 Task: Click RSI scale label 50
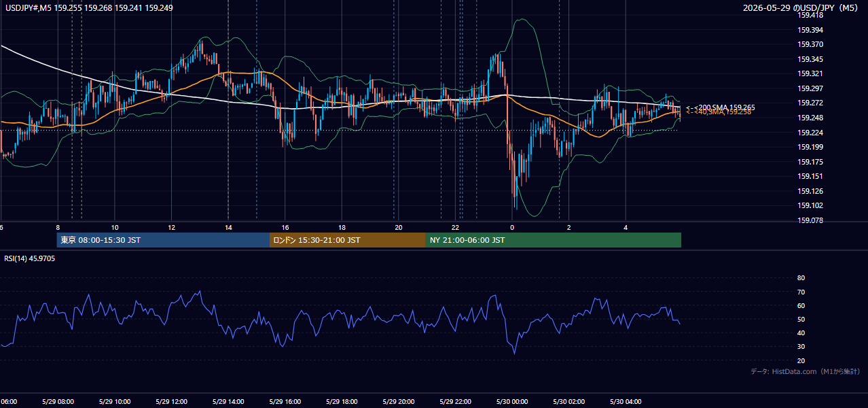801,319
